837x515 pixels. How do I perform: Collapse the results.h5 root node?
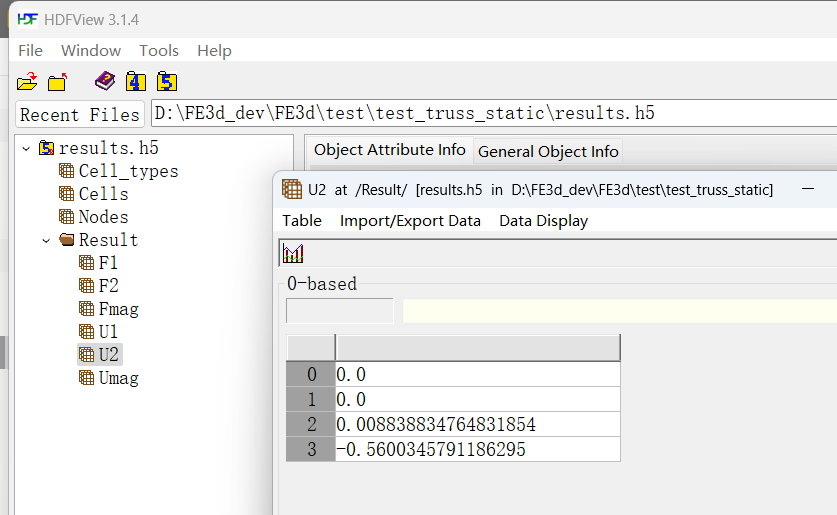pos(26,148)
